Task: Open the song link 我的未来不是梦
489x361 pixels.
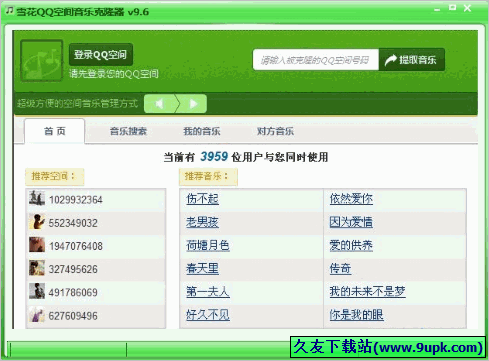Action: (367, 292)
